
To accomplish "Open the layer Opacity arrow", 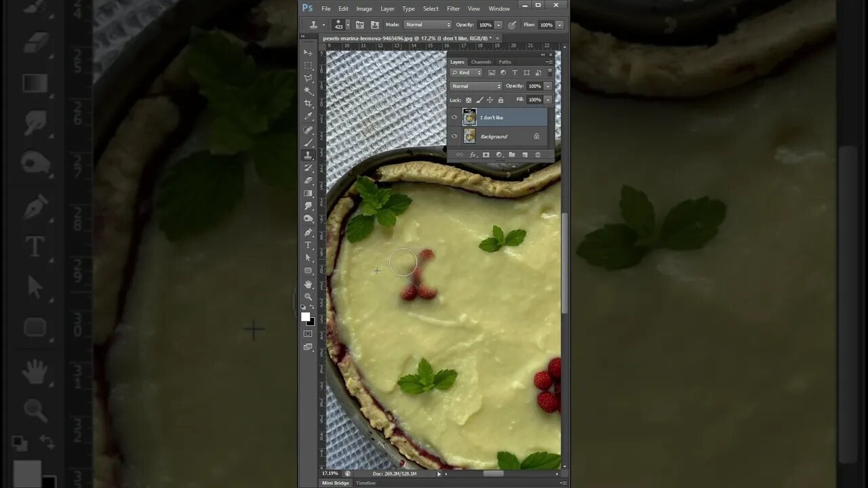I will [548, 86].
